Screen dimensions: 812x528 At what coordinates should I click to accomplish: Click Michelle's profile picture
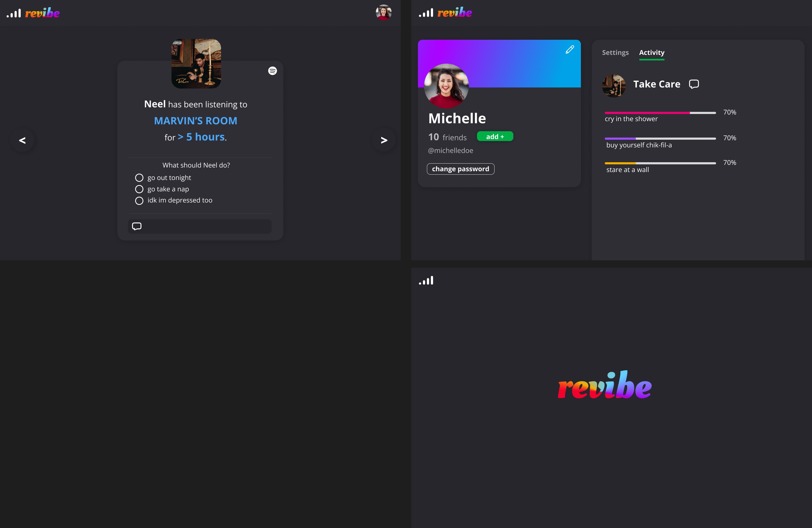point(446,86)
